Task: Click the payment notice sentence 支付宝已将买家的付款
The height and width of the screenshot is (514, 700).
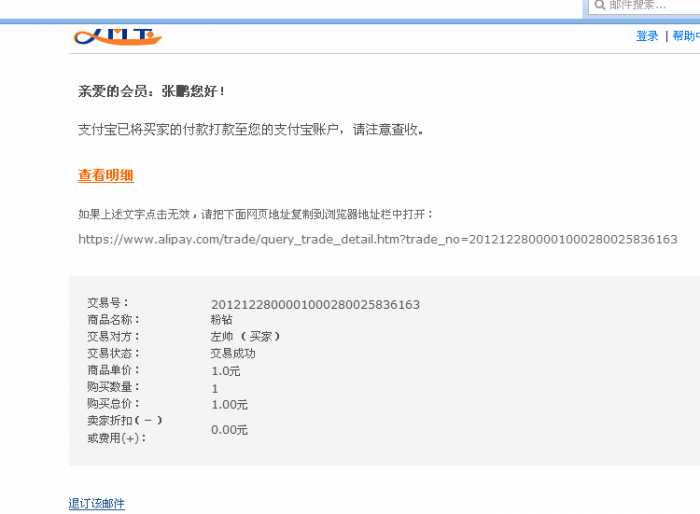Action: click(x=250, y=130)
